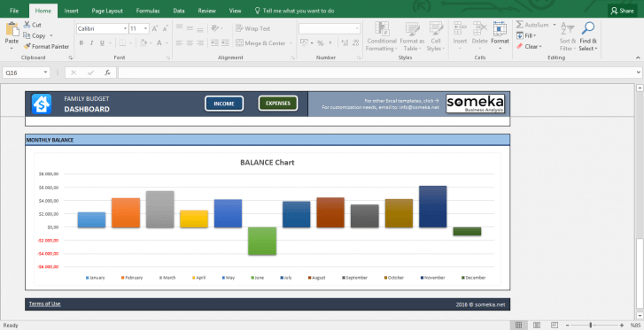
Task: Expand the Name Box dropdown arrow
Action: click(x=45, y=73)
